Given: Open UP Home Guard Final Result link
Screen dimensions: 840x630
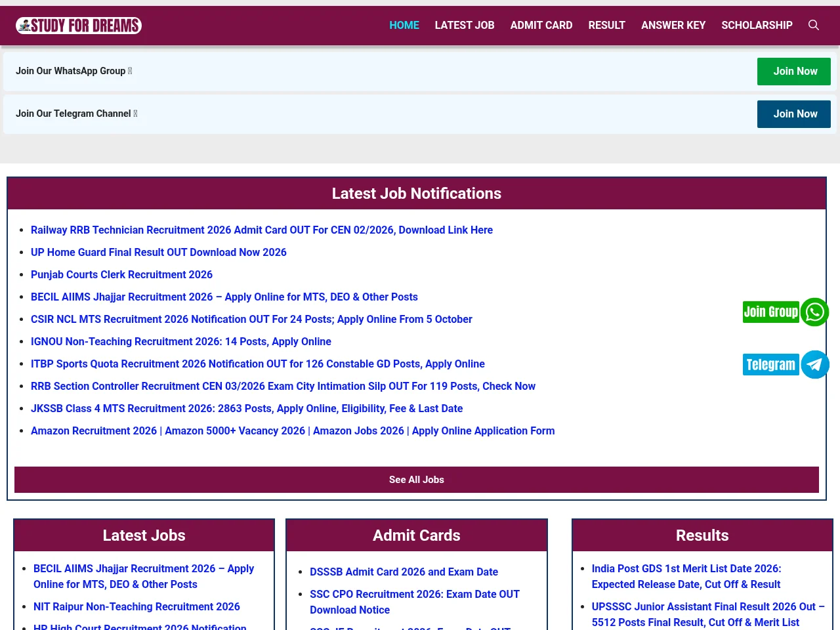Looking at the screenshot, I should [x=159, y=253].
